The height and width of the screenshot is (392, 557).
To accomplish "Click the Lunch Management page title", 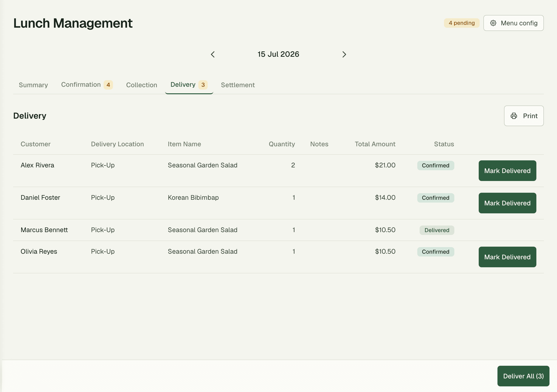I will [73, 23].
